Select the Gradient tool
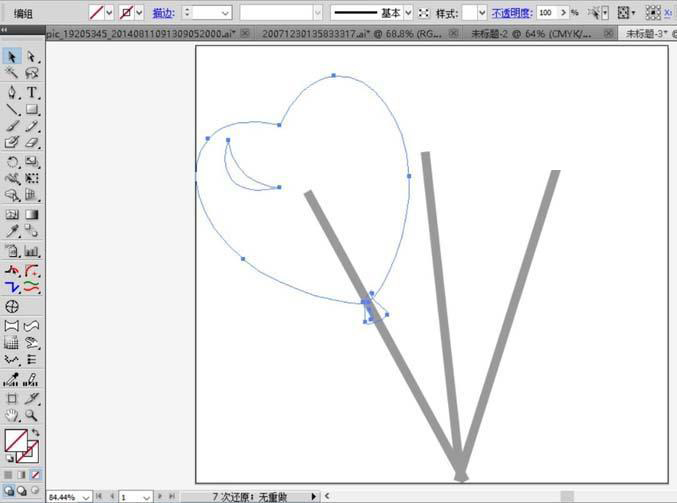The image size is (677, 503). 32,215
